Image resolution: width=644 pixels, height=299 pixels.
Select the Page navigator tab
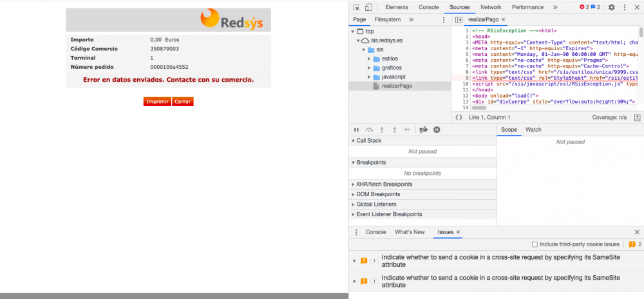pos(359,19)
